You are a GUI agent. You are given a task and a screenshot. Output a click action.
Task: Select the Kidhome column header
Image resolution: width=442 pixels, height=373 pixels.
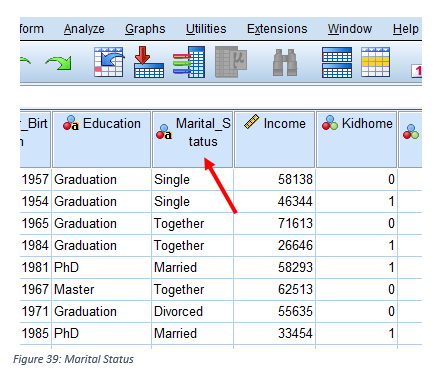click(x=356, y=139)
